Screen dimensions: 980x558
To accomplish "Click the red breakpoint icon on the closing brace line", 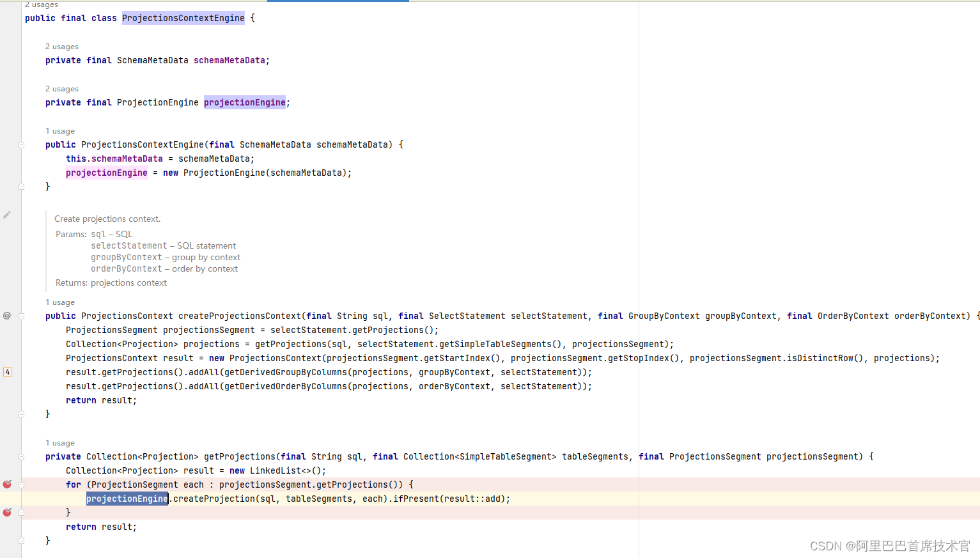I will (7, 512).
